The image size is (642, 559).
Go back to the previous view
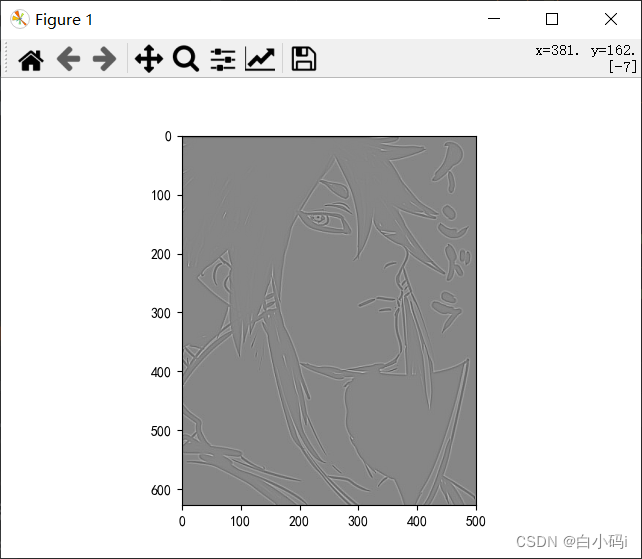68,59
